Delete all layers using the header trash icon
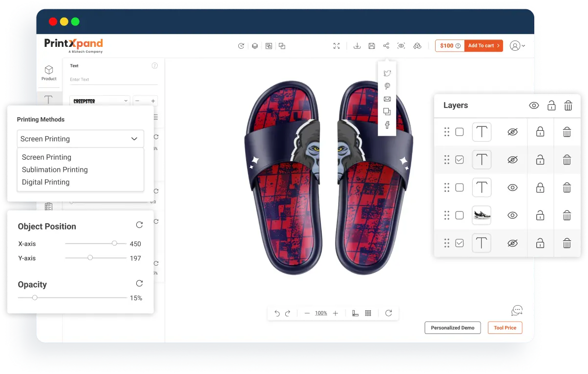588x374 pixels. coord(568,105)
